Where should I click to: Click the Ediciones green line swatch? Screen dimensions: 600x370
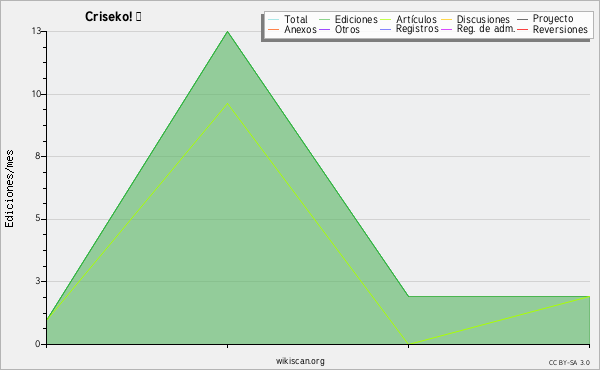324,20
